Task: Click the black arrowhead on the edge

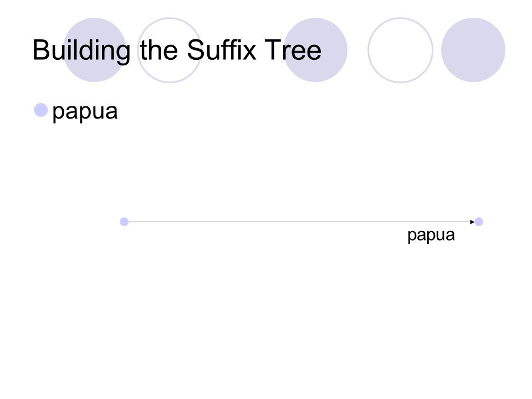Action: click(472, 222)
